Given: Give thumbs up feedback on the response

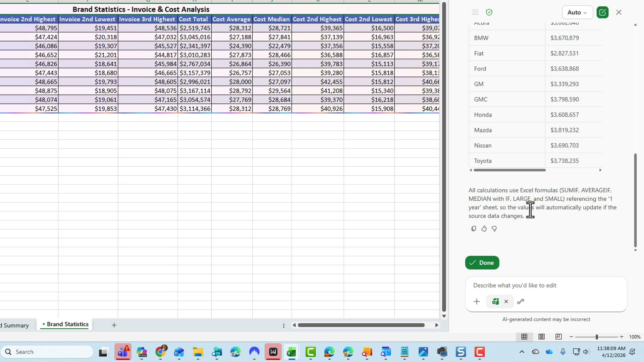Looking at the screenshot, I should pos(484,229).
